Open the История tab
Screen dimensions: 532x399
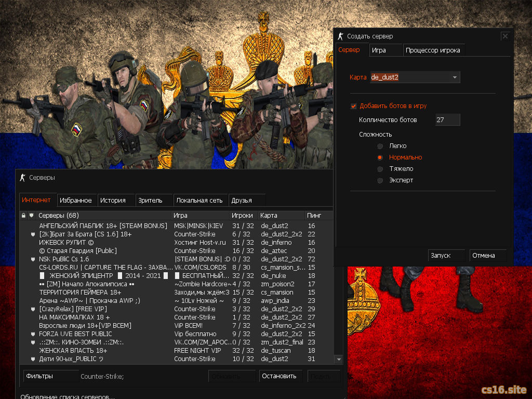coord(116,201)
